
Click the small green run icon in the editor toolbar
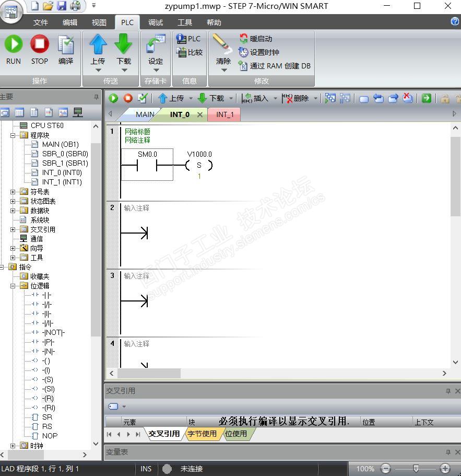113,98
